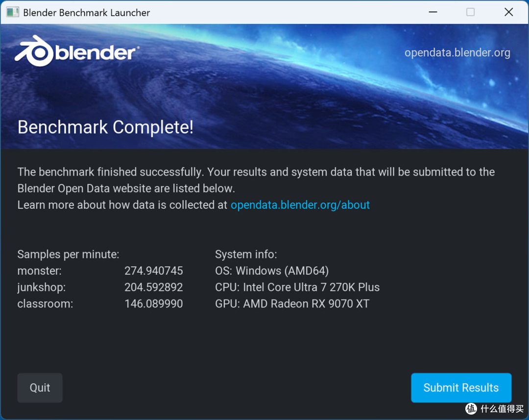
Task: Open the opendata.blender.org/about link
Action: tap(300, 205)
